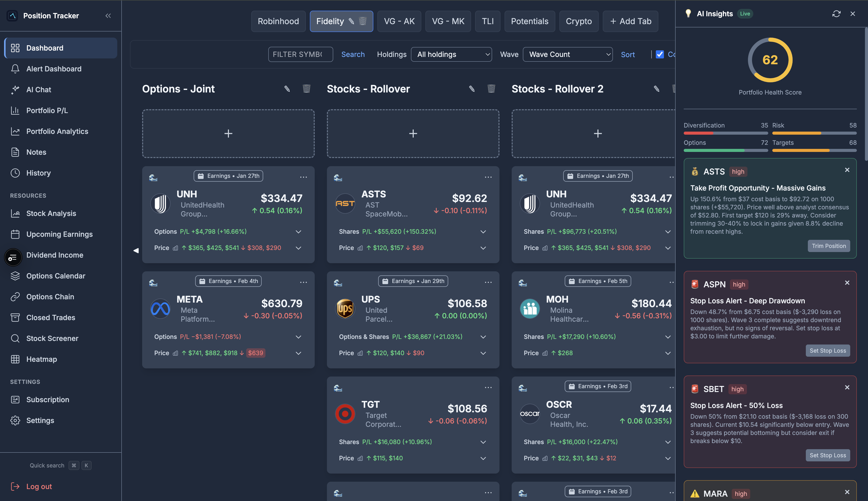Screen dimensions: 868x501
Task: Select the Robinhood tab
Action: pyautogui.click(x=278, y=21)
